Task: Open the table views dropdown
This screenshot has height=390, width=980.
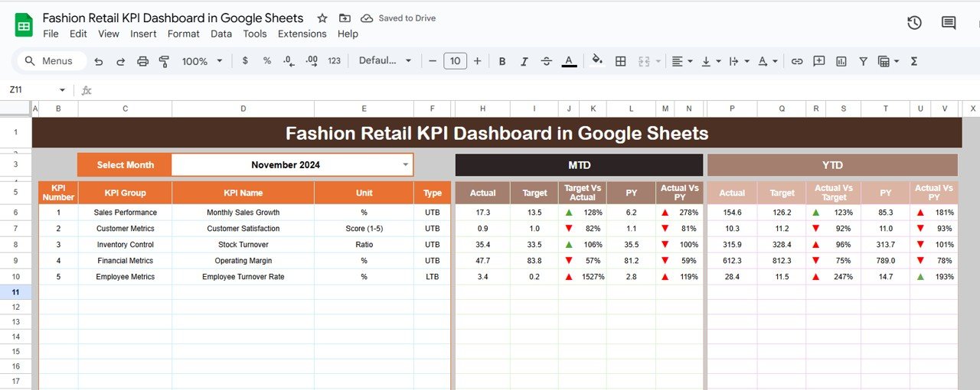Action: (888, 61)
